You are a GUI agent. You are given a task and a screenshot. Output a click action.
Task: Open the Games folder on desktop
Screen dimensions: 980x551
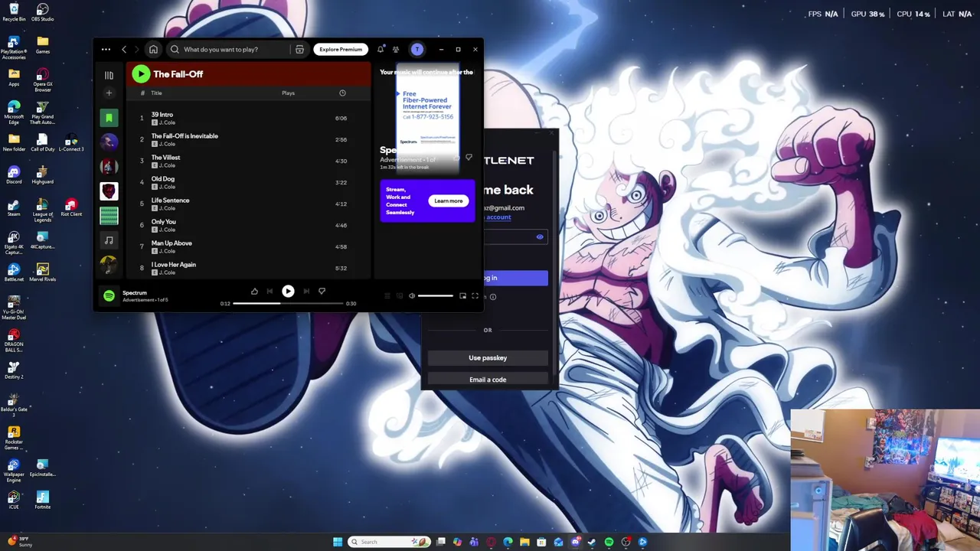[x=43, y=45]
